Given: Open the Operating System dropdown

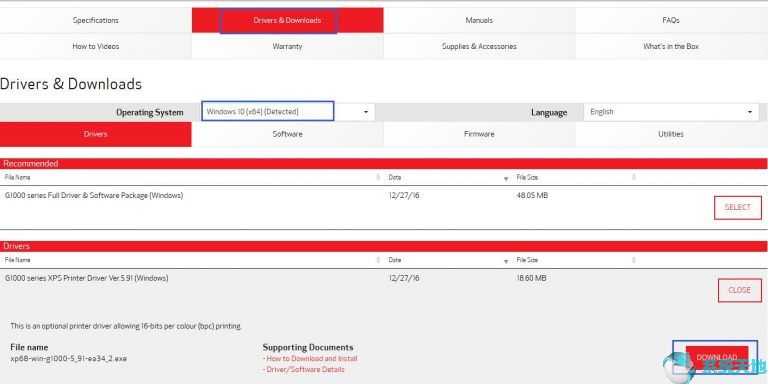Looking at the screenshot, I should pos(288,112).
